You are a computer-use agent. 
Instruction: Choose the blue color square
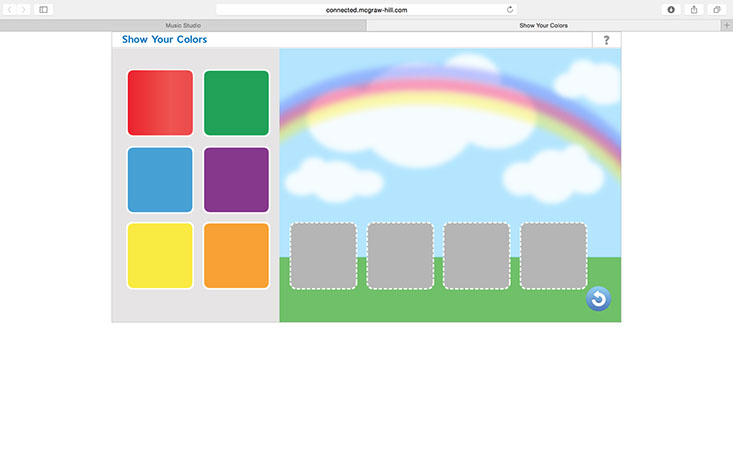(x=160, y=180)
